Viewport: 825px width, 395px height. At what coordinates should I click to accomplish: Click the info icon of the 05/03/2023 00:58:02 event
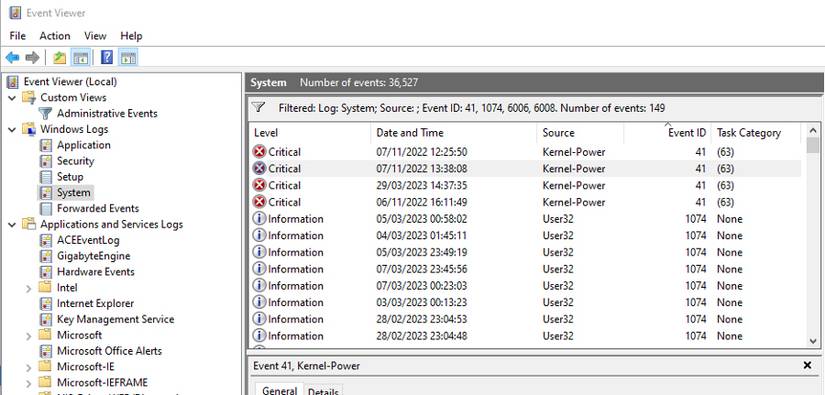click(x=259, y=219)
